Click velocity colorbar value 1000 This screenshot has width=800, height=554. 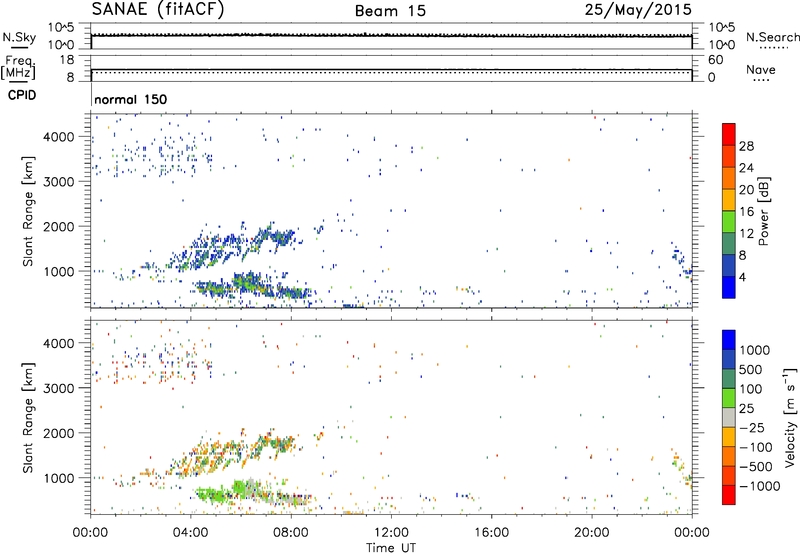click(x=755, y=350)
